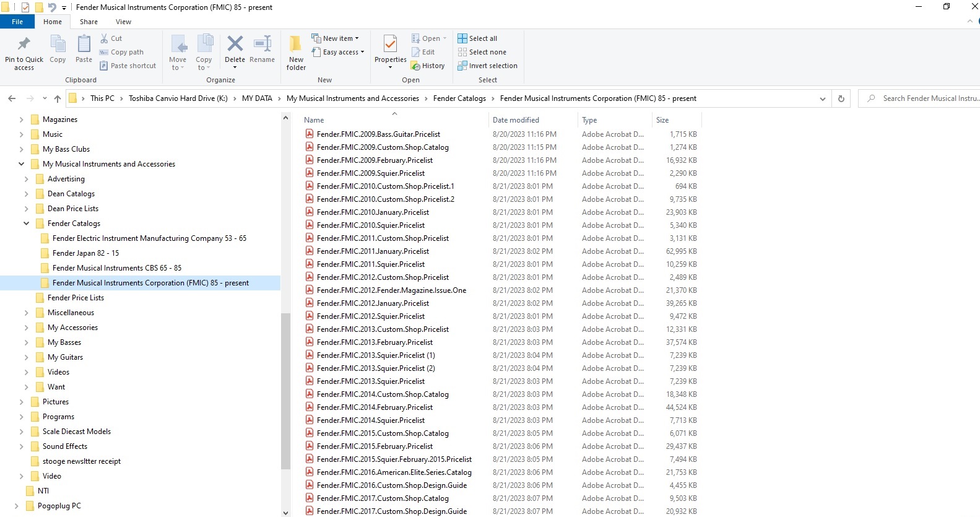Viewport: 980px width, 517px height.
Task: Delete the selected item
Action: click(x=235, y=52)
